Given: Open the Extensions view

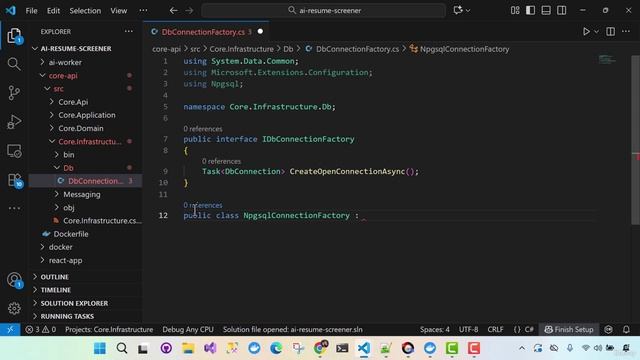Looking at the screenshot, I should click(x=14, y=180).
